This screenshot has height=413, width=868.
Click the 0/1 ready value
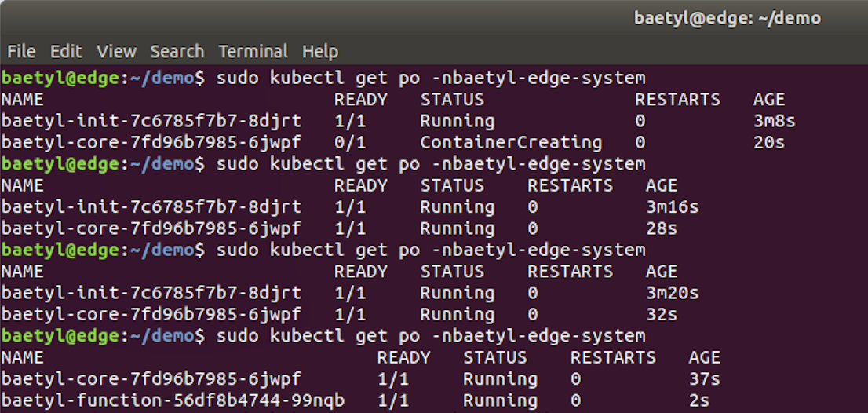click(x=350, y=143)
